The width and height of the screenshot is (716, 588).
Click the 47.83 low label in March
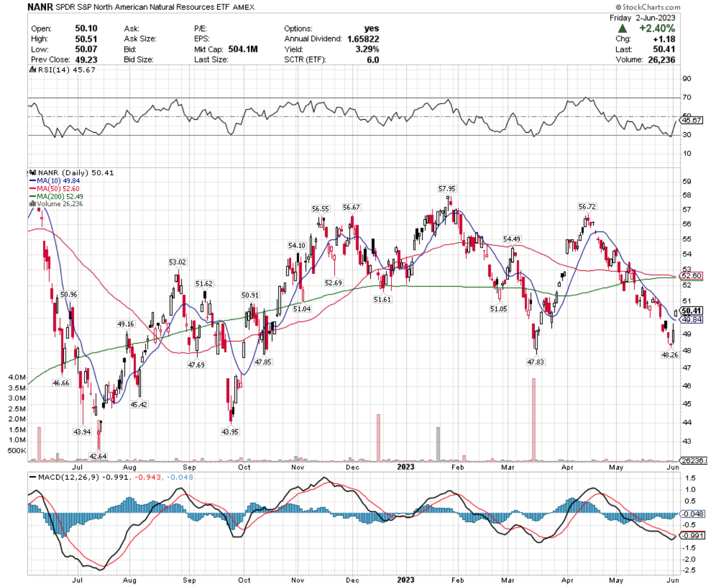[535, 362]
